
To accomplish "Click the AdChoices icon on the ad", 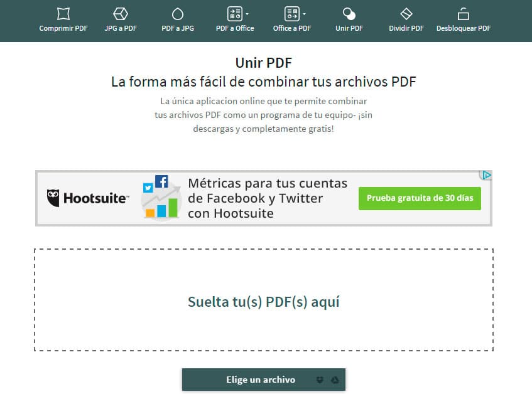I will [x=486, y=175].
